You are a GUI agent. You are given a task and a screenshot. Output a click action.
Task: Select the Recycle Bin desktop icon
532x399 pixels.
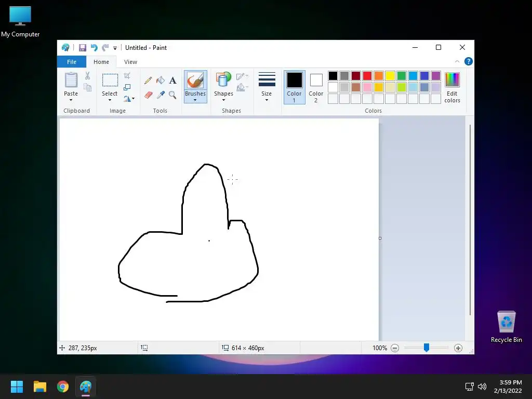(506, 326)
